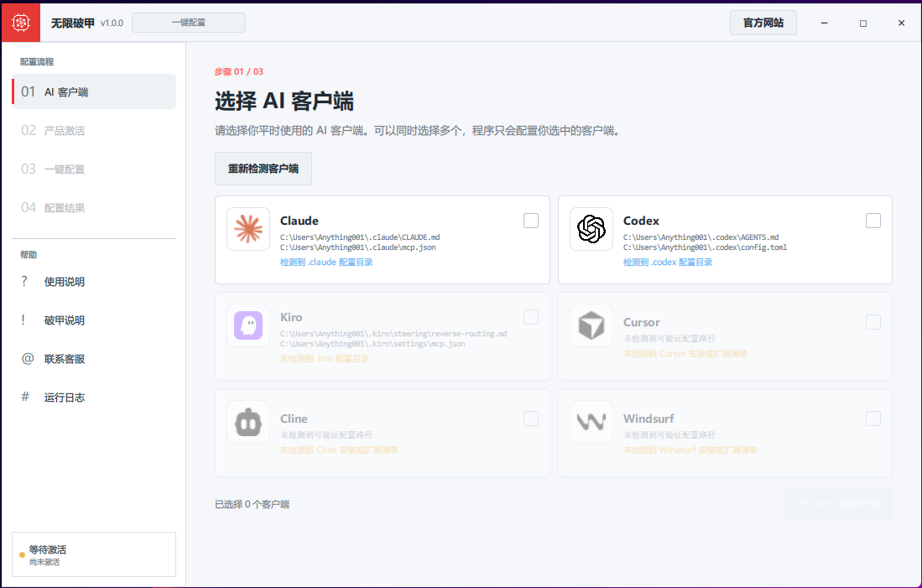Screen dimensions: 922x588
Task: Click the v1.0.0 version label
Action: (x=112, y=23)
